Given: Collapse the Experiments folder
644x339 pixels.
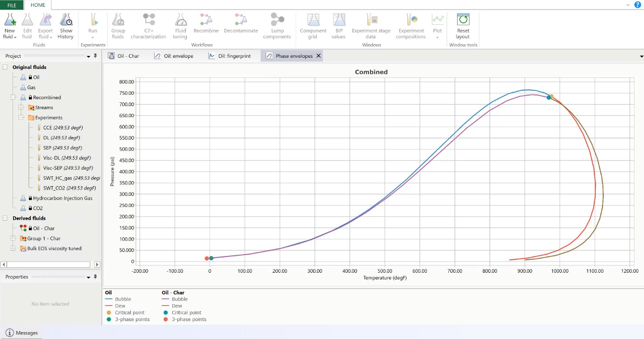Looking at the screenshot, I should coord(21,118).
